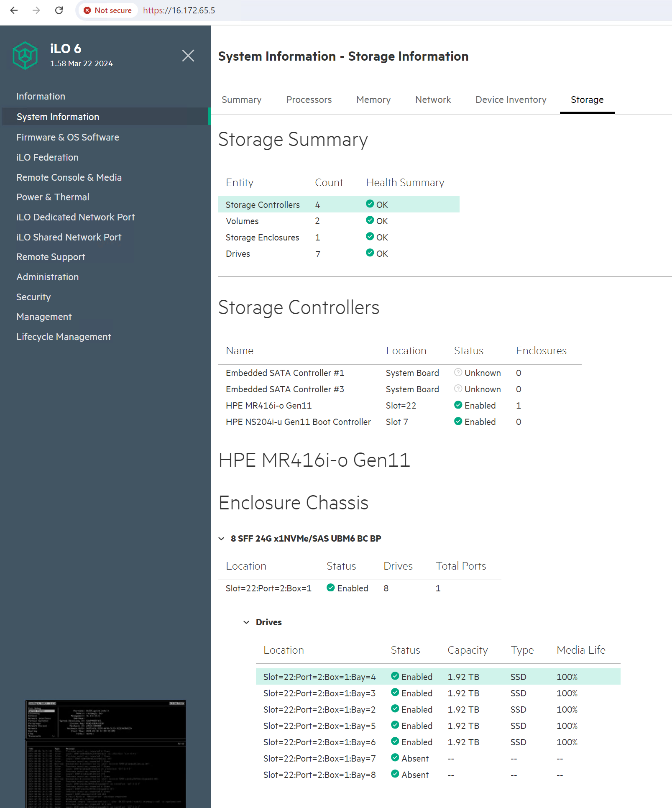Screen dimensions: 672x808
Task: Switch to the Summary tab
Action: (x=242, y=100)
